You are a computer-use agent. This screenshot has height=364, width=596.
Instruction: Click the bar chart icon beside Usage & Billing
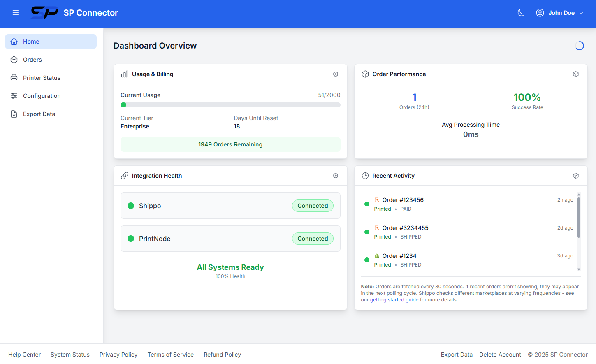tap(124, 74)
